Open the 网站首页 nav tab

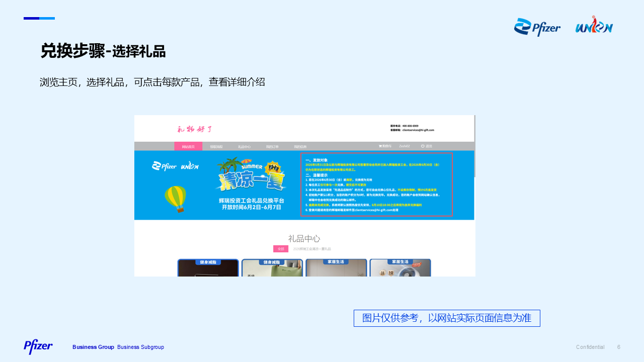[x=188, y=146]
